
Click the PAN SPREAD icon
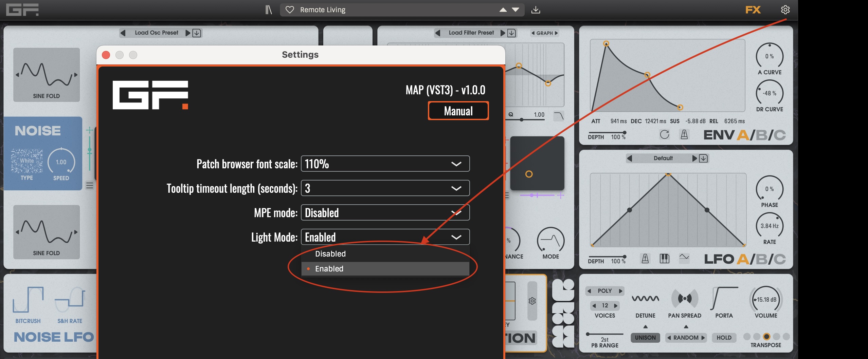pos(685,299)
